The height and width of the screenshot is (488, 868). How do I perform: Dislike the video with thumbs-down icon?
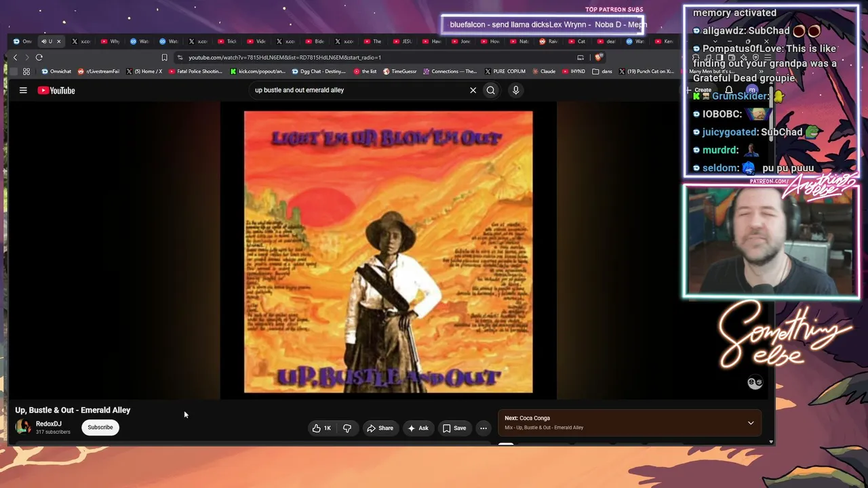(347, 428)
